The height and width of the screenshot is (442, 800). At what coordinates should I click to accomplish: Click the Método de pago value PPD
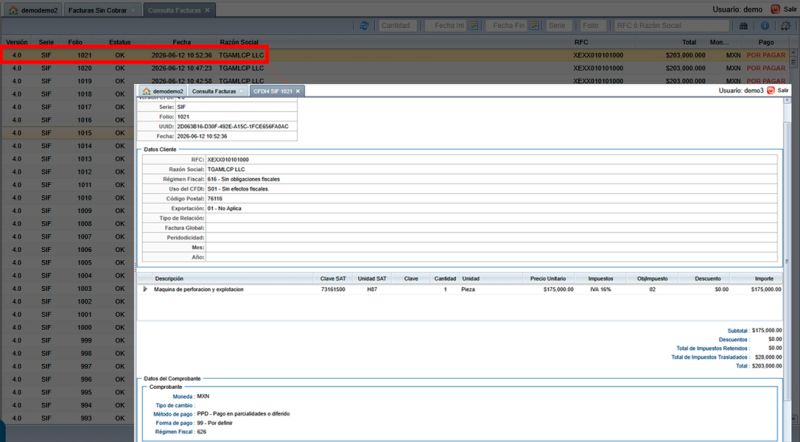tap(243, 414)
